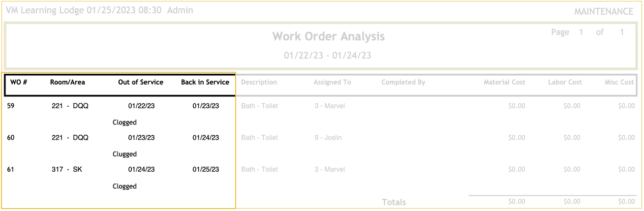Select work order number 59
This screenshot has width=644, height=211.
(x=11, y=105)
